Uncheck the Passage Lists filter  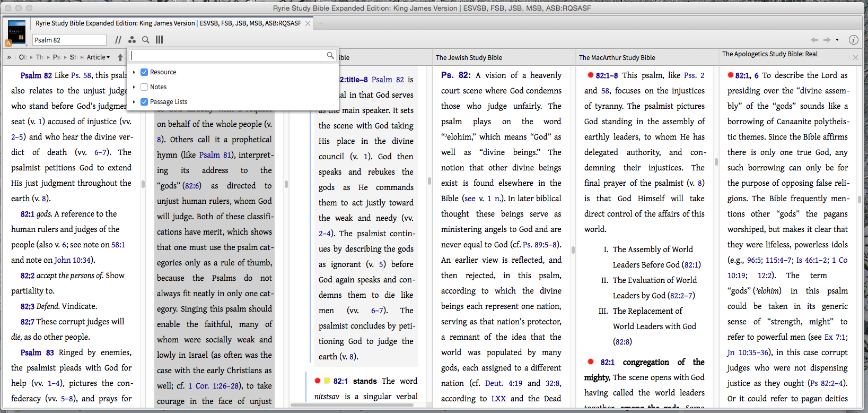pyautogui.click(x=144, y=102)
